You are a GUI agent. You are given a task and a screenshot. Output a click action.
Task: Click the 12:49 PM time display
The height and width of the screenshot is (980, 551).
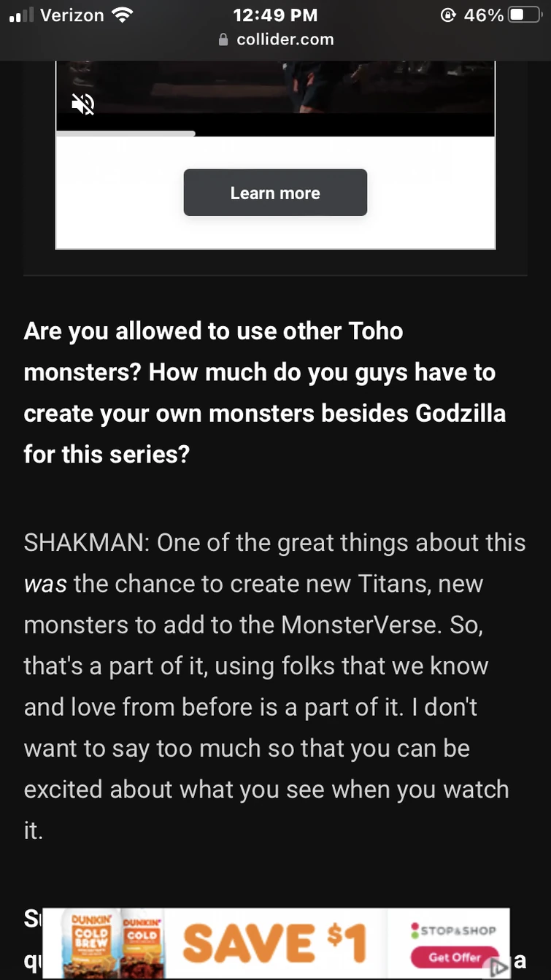tap(275, 15)
